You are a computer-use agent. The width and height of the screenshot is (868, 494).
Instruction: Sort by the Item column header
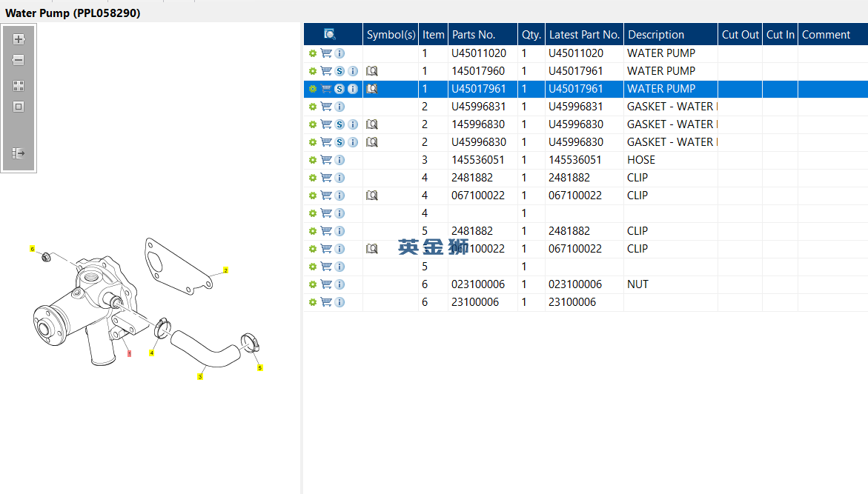point(434,34)
